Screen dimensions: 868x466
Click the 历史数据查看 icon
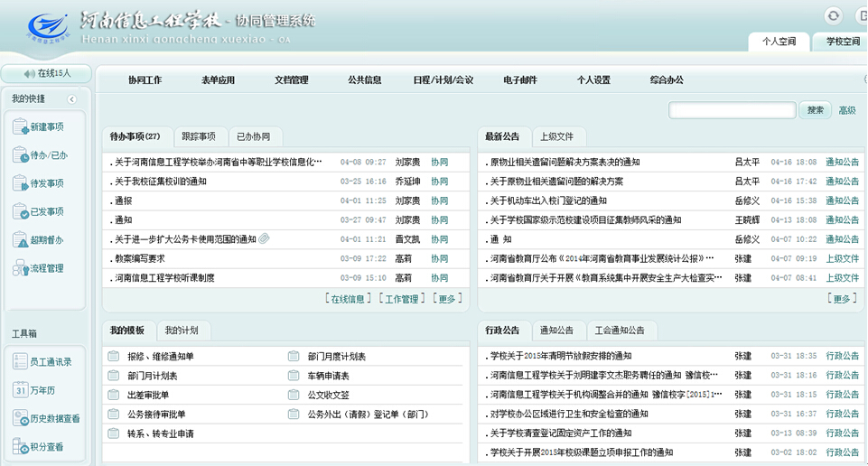21,418
